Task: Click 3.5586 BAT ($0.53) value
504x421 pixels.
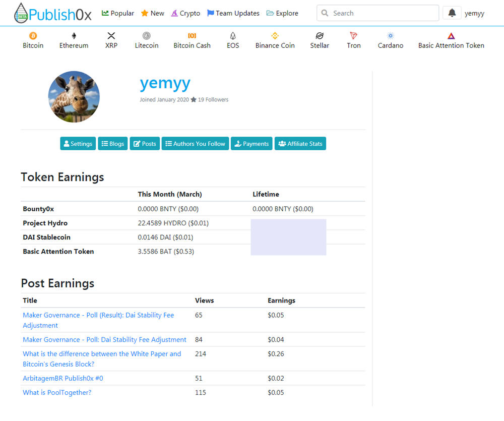Action: pyautogui.click(x=166, y=252)
